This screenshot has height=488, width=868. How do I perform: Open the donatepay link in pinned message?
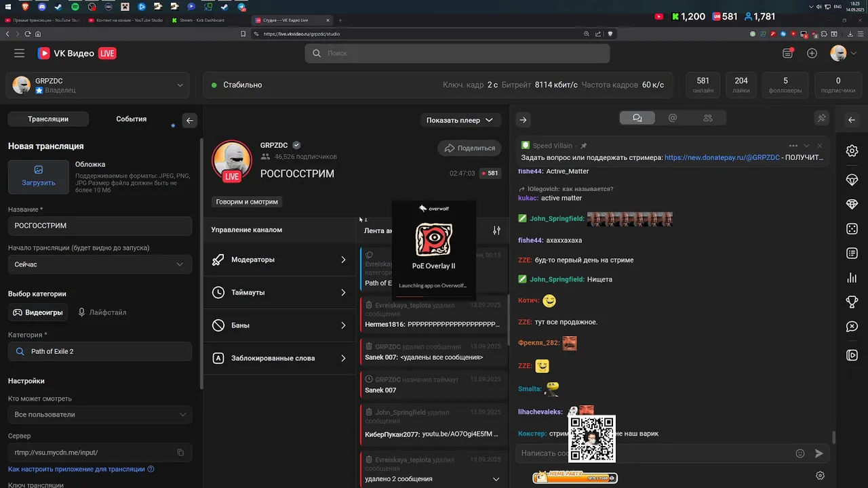pos(722,157)
